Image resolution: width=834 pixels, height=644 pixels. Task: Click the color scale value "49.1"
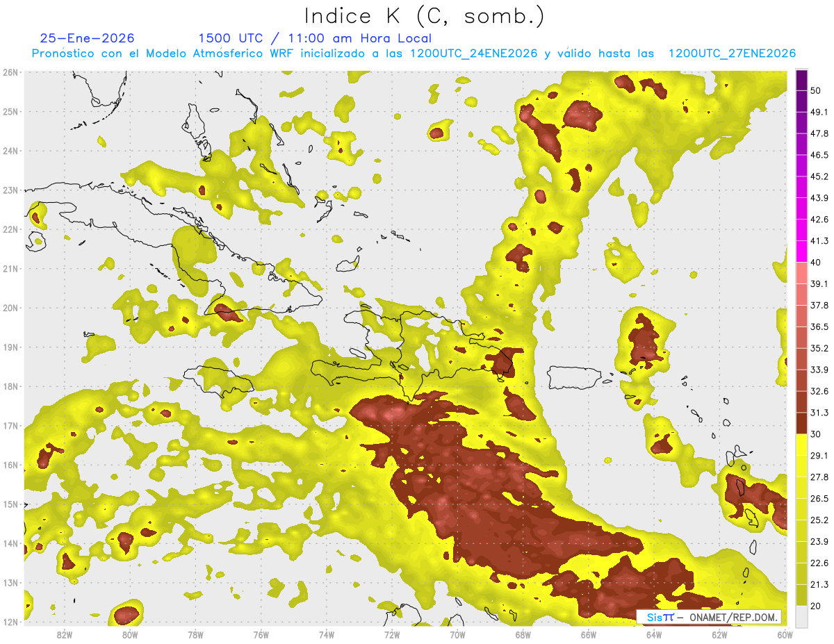click(819, 112)
